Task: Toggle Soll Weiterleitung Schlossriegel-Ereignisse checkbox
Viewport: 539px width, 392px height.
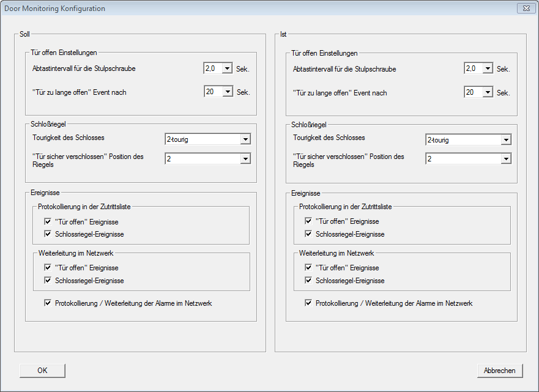Action: point(48,281)
